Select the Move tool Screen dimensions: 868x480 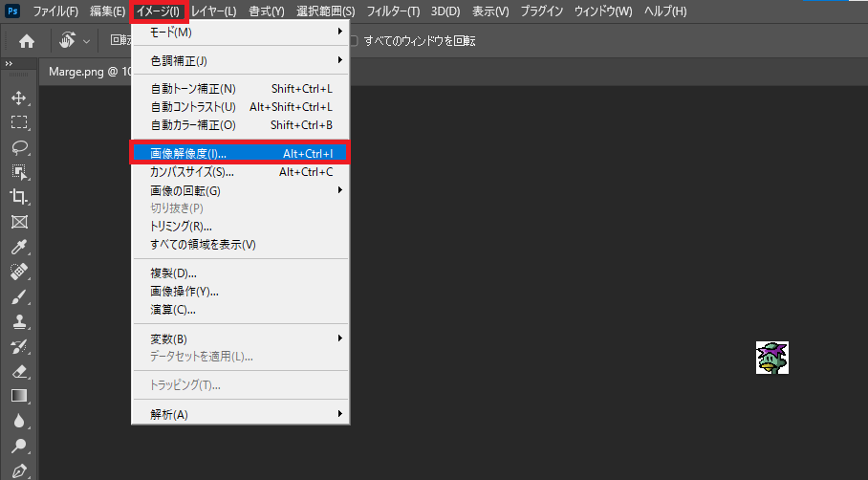[19, 98]
